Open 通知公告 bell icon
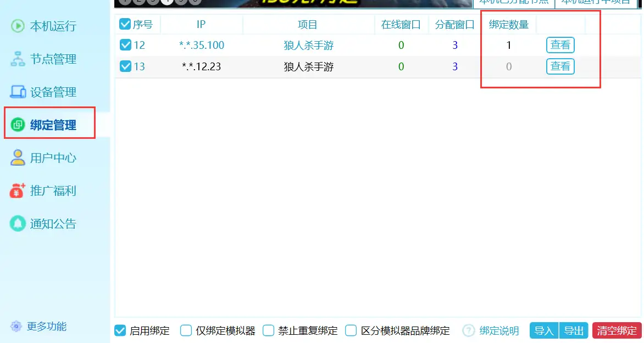The height and width of the screenshot is (343, 644). [18, 224]
